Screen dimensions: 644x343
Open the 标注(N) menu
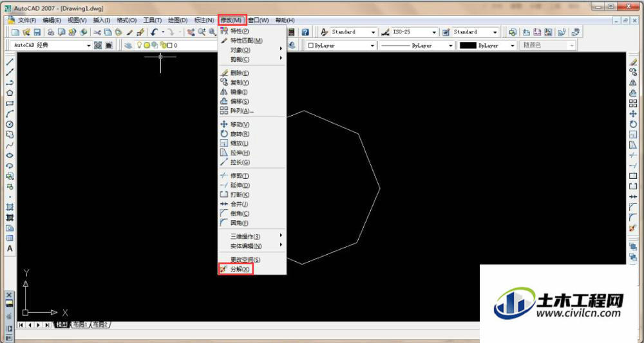(204, 20)
